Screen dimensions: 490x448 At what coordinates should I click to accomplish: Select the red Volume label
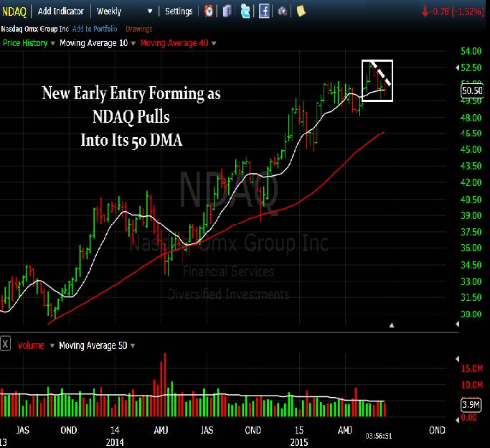pyautogui.click(x=31, y=345)
